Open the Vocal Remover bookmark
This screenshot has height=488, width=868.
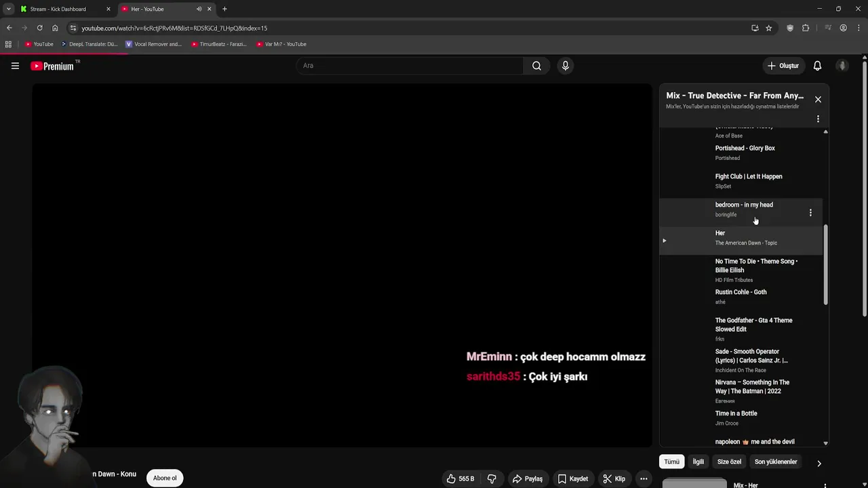154,44
